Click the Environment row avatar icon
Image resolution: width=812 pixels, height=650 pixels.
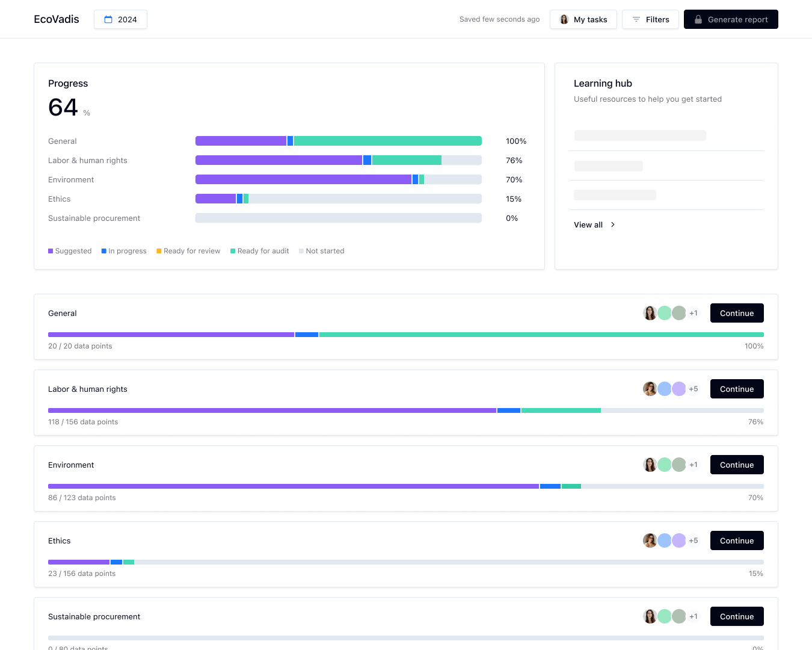pyautogui.click(x=650, y=465)
